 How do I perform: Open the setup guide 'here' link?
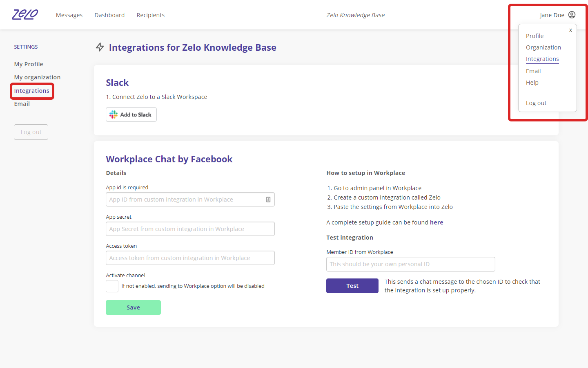click(437, 222)
